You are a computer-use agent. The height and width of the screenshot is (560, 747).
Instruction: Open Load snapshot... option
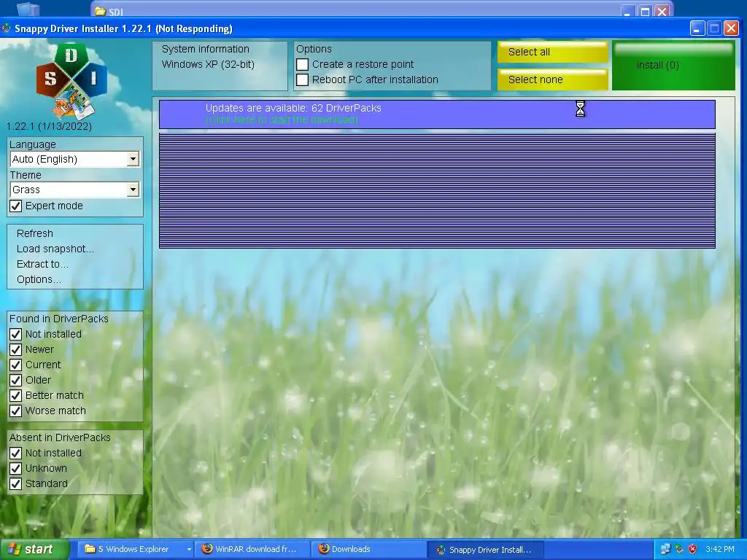(x=55, y=249)
